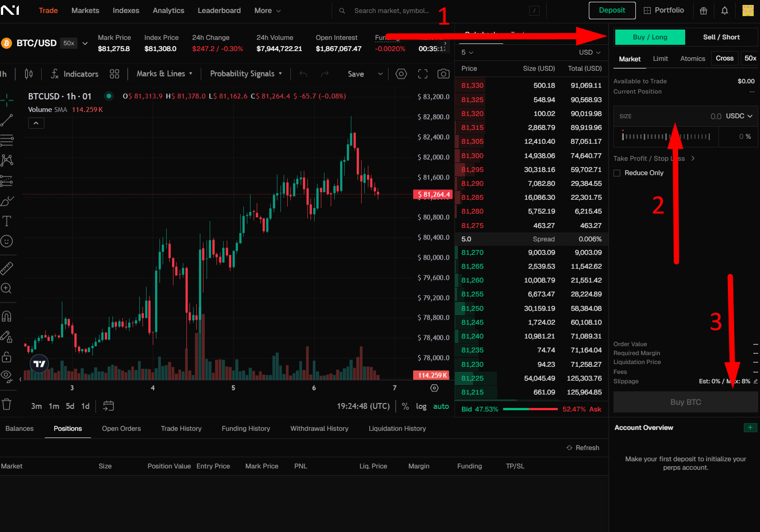This screenshot has height=532, width=760.
Task: Toggle auto scale on chart
Action: pyautogui.click(x=441, y=406)
